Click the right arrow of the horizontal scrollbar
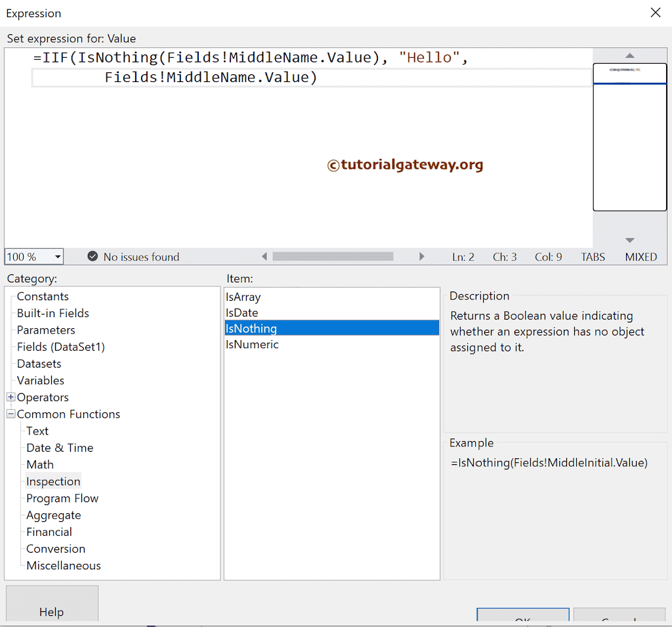Image resolution: width=672 pixels, height=627 pixels. [x=422, y=256]
